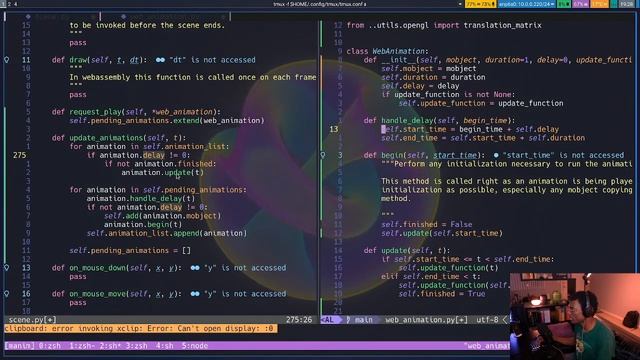Click the webcam video overlay
Screen dimensions: 640x360
tap(575, 316)
